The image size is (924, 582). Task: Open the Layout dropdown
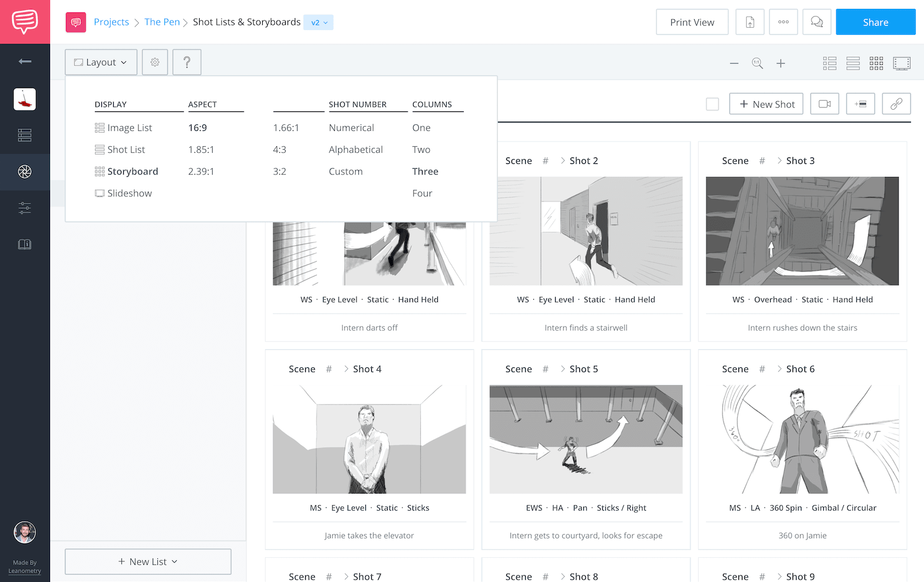[101, 62]
